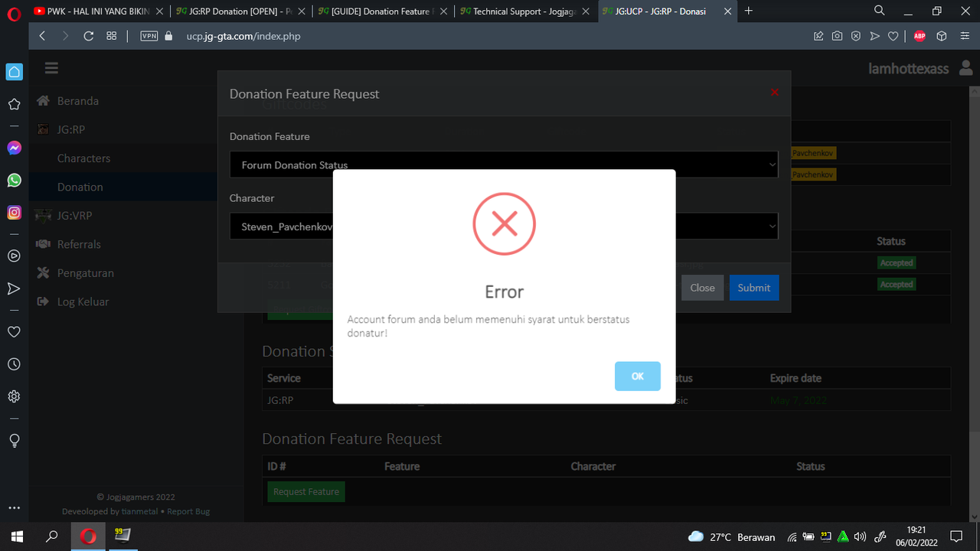Open History clock icon in sidebar
Viewport: 980px width, 551px height.
[14, 364]
